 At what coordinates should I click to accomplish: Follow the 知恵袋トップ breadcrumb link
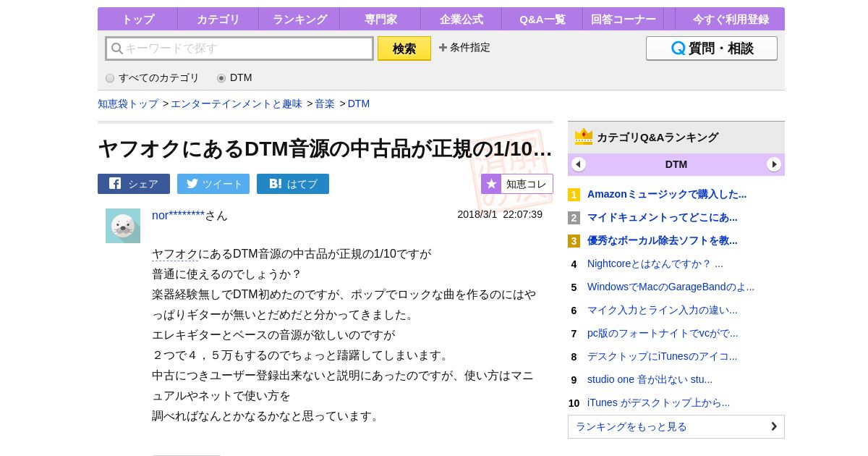(128, 104)
